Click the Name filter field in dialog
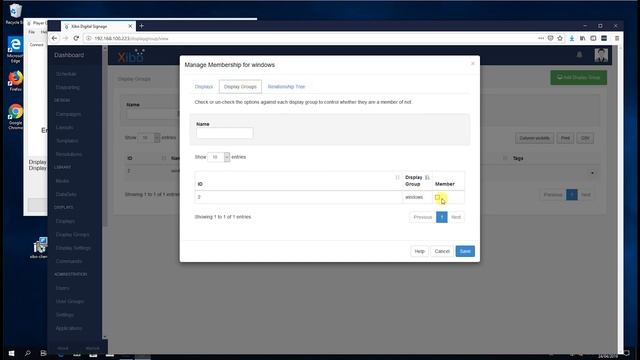 [224, 133]
